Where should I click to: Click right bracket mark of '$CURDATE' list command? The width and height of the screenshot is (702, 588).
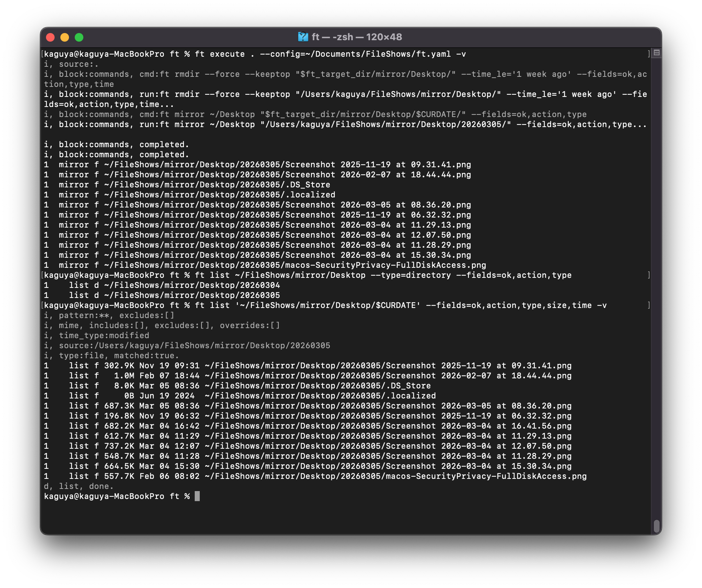tap(648, 305)
